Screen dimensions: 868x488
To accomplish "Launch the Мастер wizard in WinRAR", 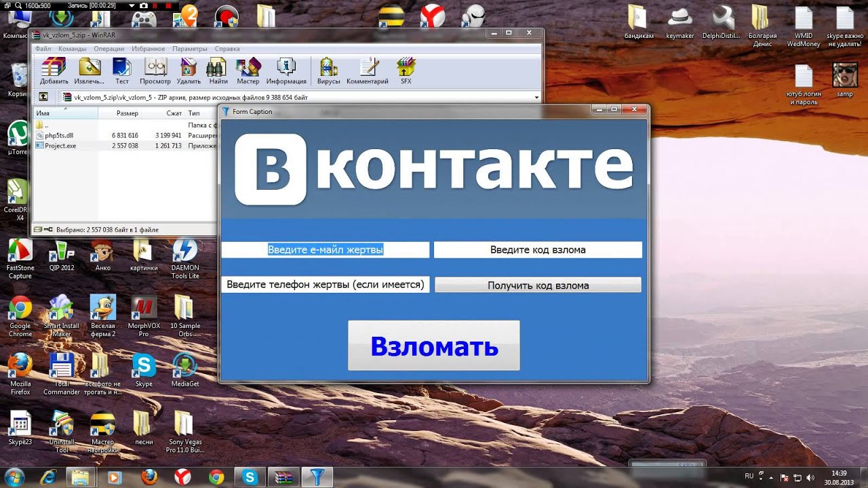I will pos(248,70).
